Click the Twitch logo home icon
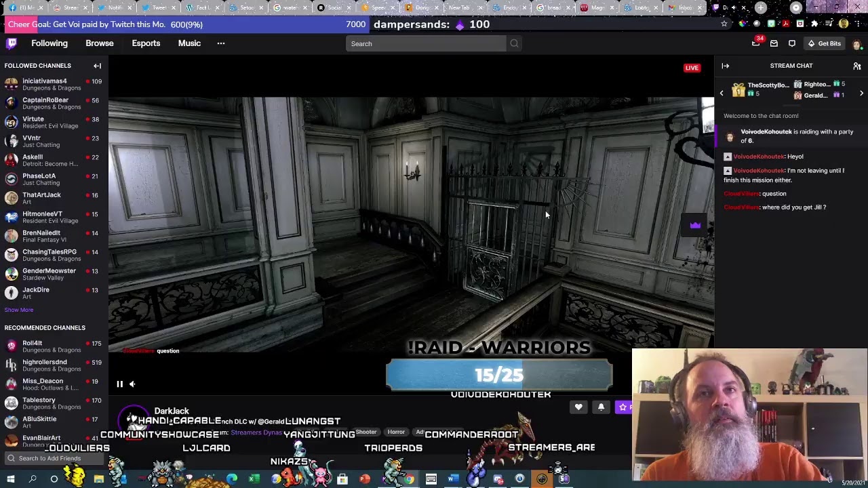868x488 pixels. click(12, 43)
